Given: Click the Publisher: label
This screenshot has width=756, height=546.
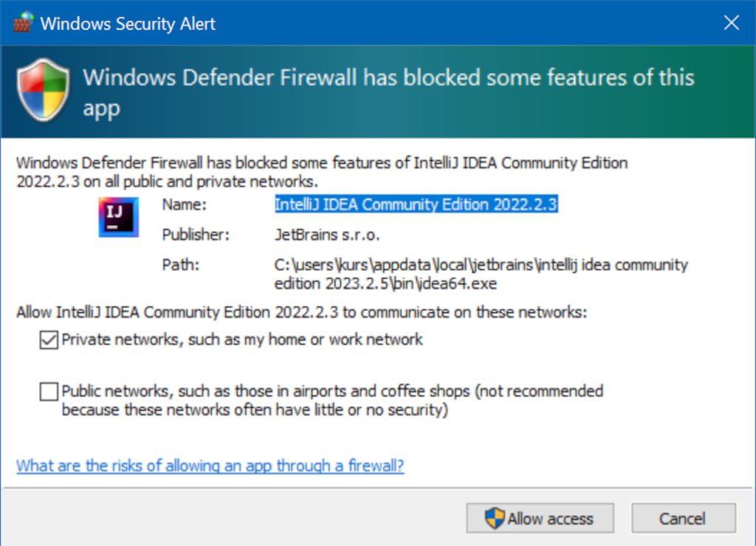Looking at the screenshot, I should (196, 235).
